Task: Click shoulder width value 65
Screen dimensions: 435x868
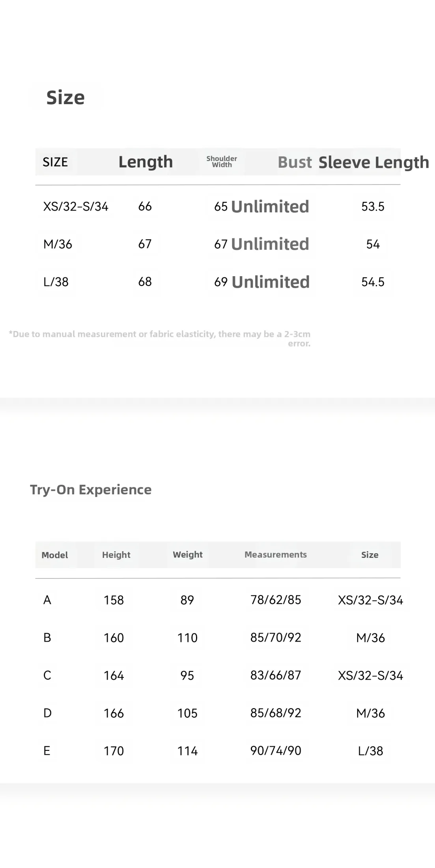Action: pyautogui.click(x=221, y=206)
